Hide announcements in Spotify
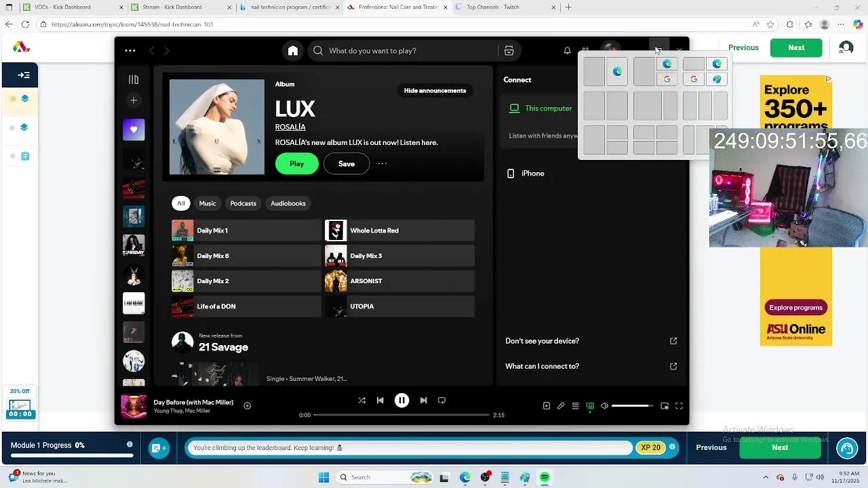 point(435,90)
